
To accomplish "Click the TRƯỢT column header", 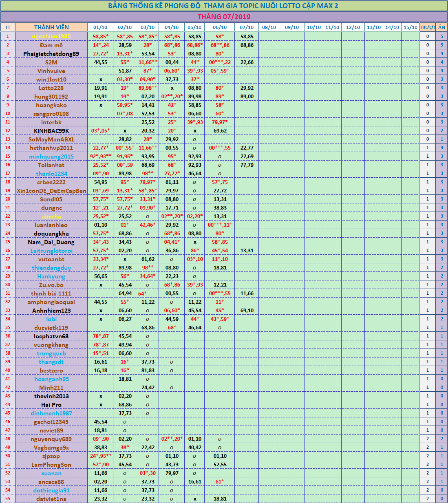I will pos(428,27).
